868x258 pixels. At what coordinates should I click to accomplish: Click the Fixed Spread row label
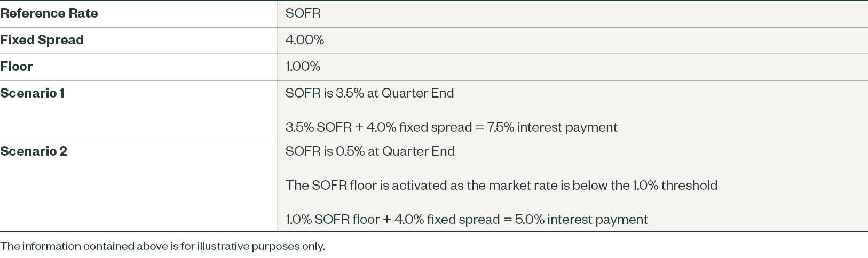pos(42,40)
